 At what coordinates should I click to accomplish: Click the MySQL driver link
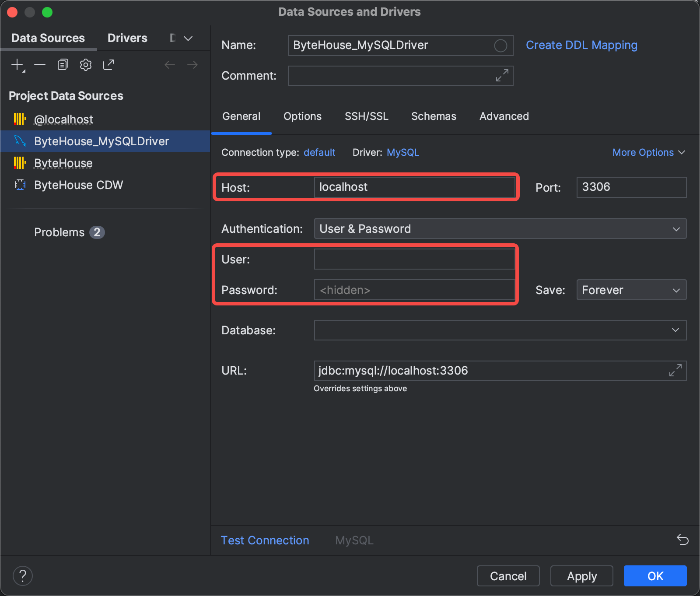pyautogui.click(x=403, y=152)
